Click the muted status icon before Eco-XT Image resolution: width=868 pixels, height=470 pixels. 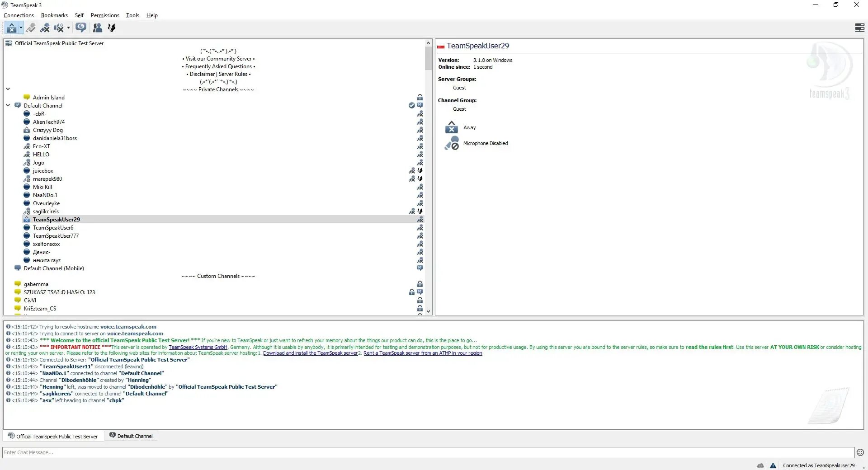click(27, 146)
